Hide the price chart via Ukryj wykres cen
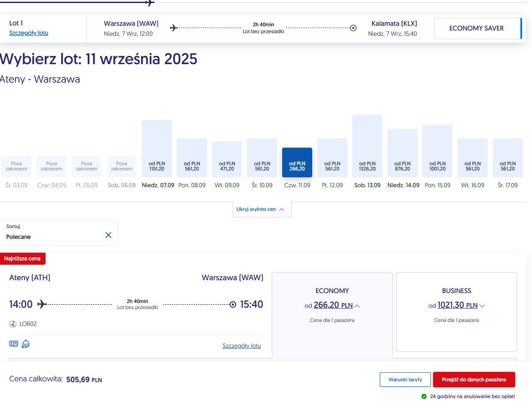The image size is (532, 405). pos(262,209)
